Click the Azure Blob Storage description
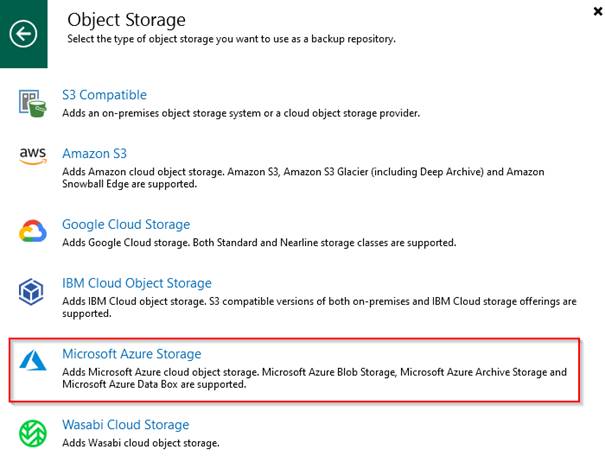 click(x=314, y=378)
